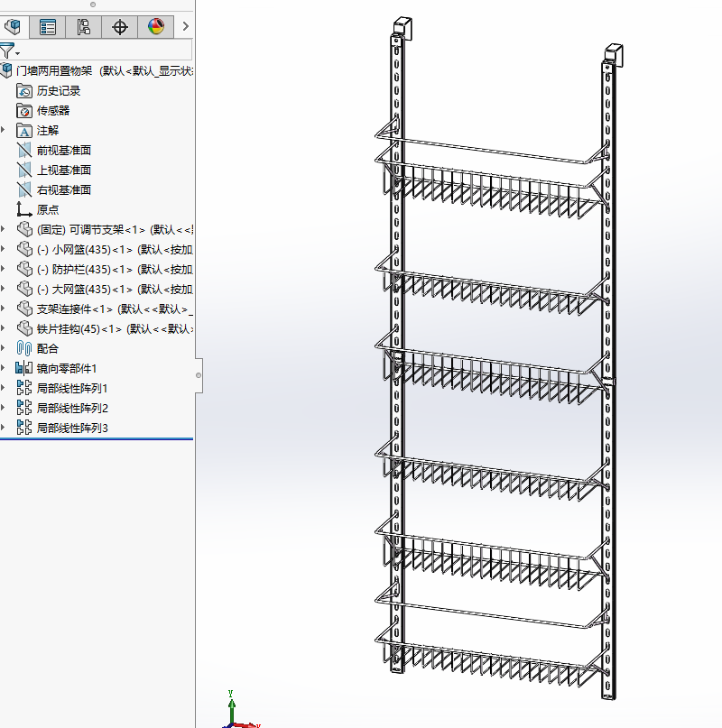
Task: Click the panel collapse handle on splitter
Action: click(199, 375)
